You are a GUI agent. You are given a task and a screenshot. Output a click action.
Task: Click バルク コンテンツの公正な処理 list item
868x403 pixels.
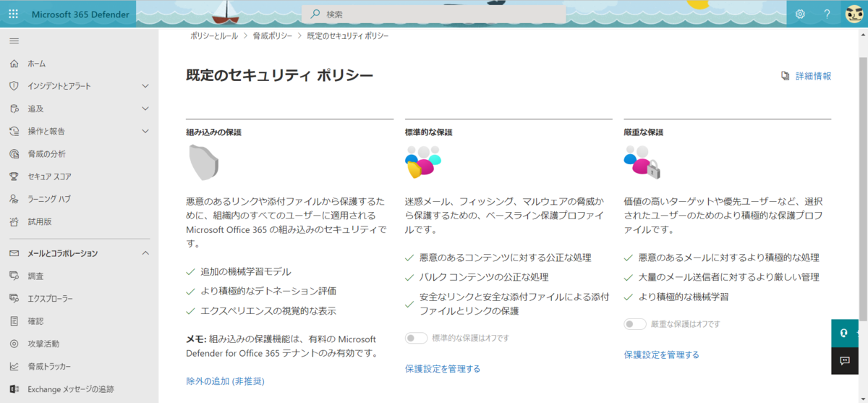click(x=484, y=277)
